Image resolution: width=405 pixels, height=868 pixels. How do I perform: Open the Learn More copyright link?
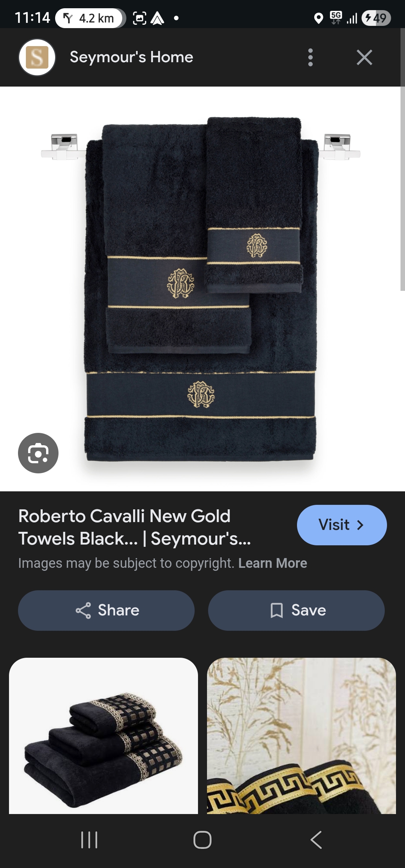point(273,563)
